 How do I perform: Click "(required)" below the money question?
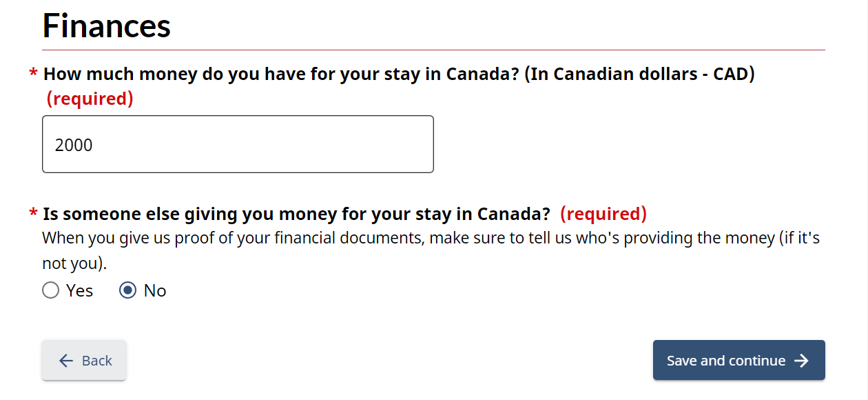tap(90, 99)
